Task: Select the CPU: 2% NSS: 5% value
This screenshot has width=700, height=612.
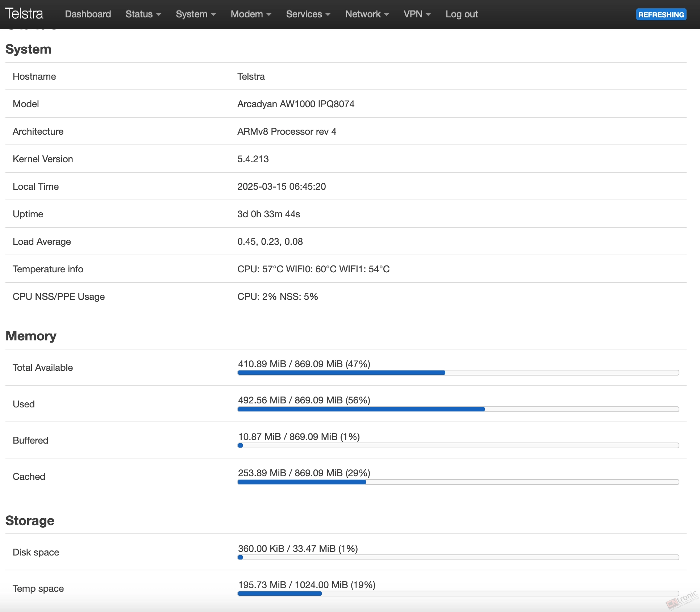Action: 278,297
